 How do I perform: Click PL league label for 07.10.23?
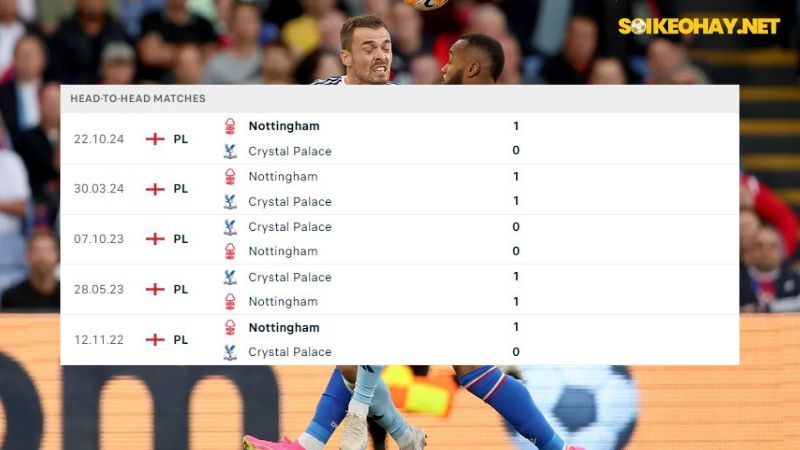pyautogui.click(x=181, y=239)
